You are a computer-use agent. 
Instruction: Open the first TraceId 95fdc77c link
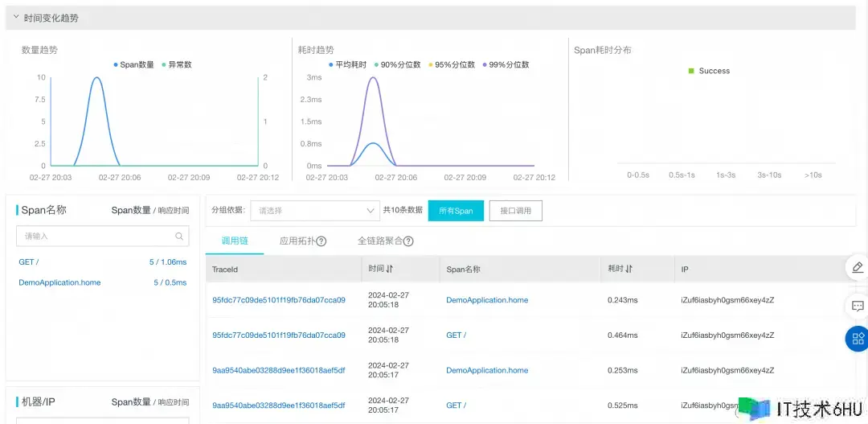[278, 300]
